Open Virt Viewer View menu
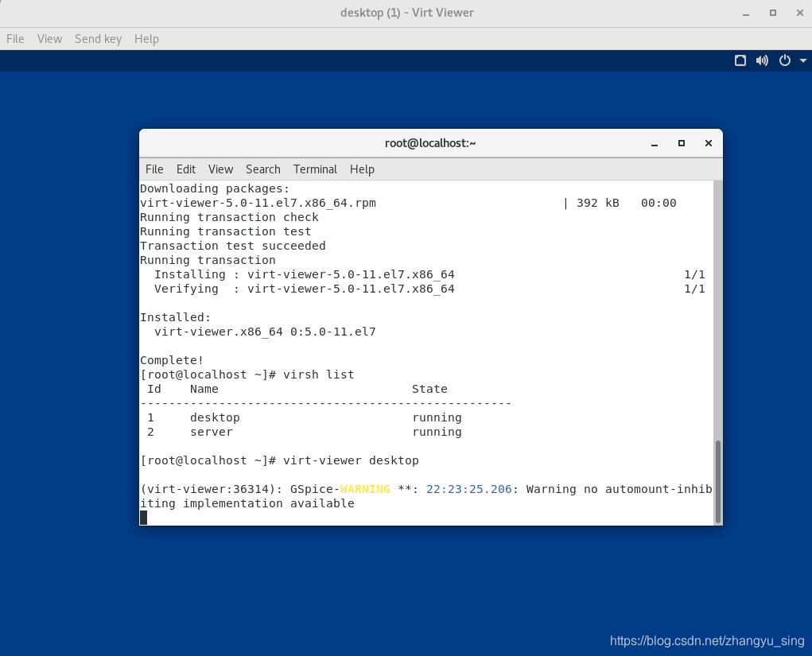Image resolution: width=812 pixels, height=656 pixels. [x=50, y=39]
